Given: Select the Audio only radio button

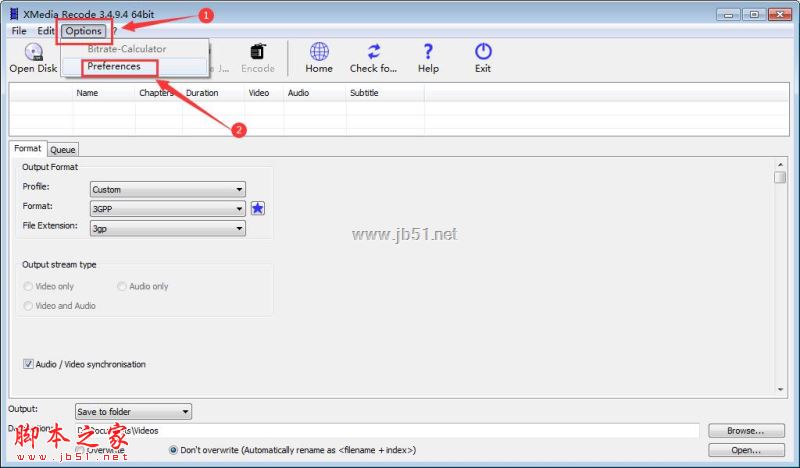Looking at the screenshot, I should click(x=122, y=286).
